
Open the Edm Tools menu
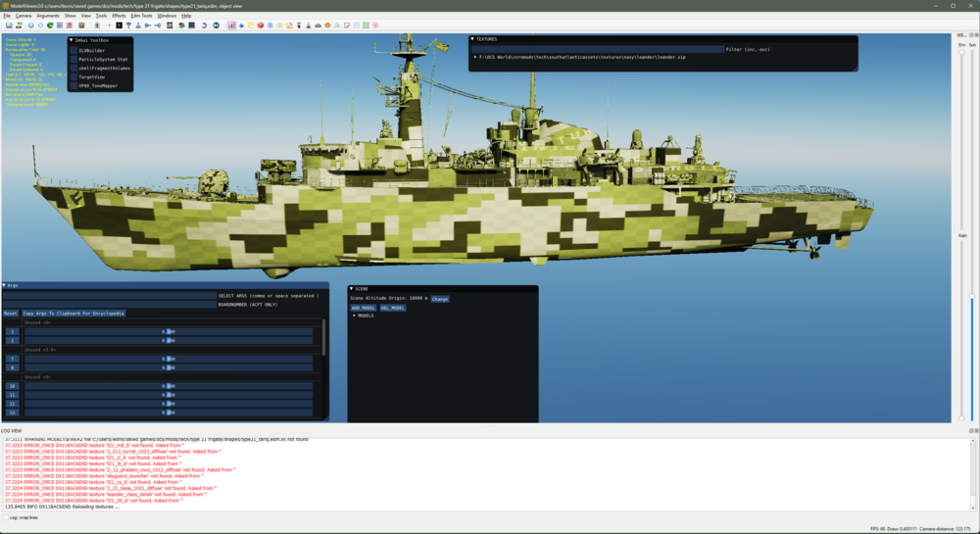click(141, 16)
